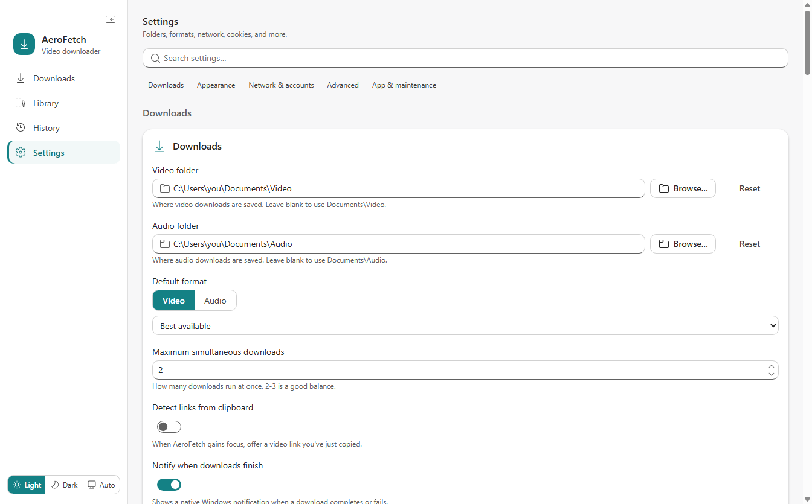This screenshot has height=504, width=812.
Task: Select Settings in the sidebar
Action: 63,153
